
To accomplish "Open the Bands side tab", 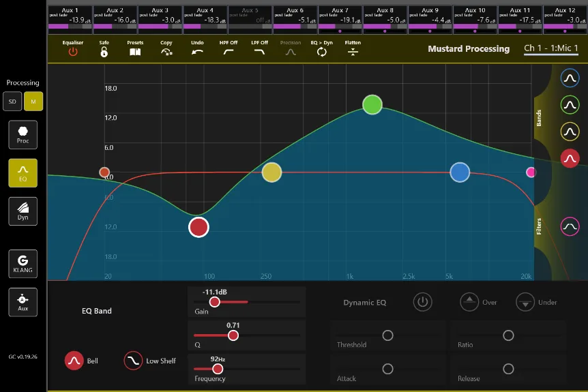I will (539, 118).
